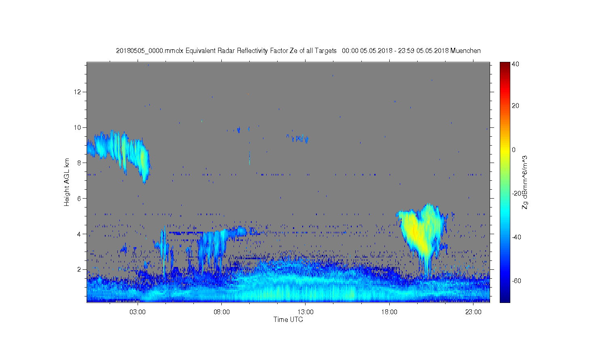Screen dimensions: 607x364
Task: Click the plot title text at top
Action: (298, 51)
